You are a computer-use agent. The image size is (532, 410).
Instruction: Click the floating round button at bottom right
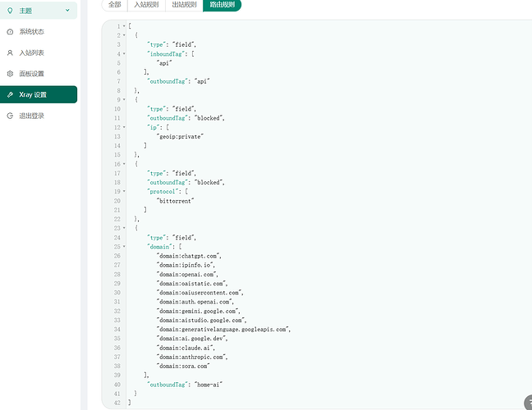coord(529,403)
